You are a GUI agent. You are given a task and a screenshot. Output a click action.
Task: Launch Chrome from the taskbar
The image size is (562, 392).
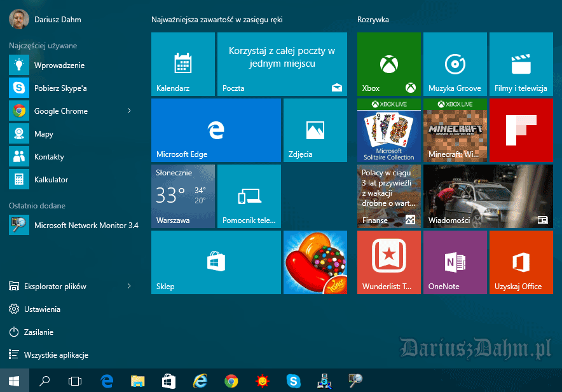tap(231, 381)
